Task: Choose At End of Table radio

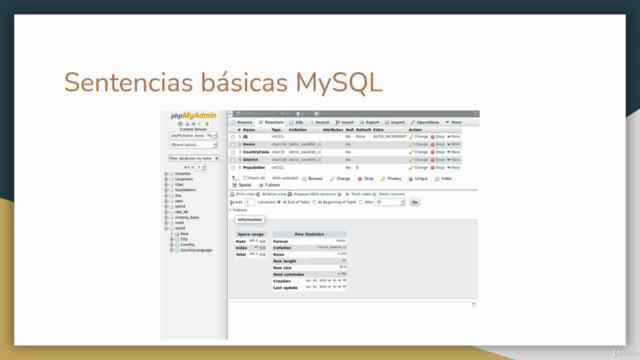Action: point(279,202)
